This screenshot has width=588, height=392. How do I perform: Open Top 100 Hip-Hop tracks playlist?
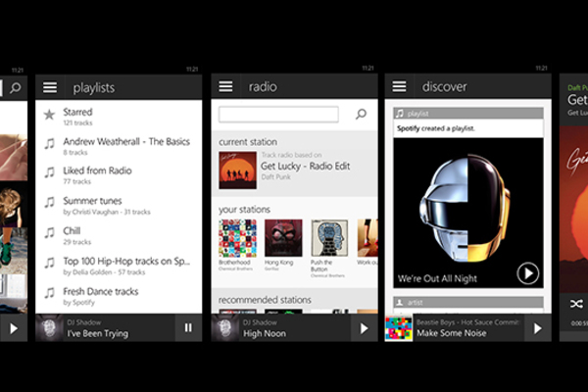[119, 266]
